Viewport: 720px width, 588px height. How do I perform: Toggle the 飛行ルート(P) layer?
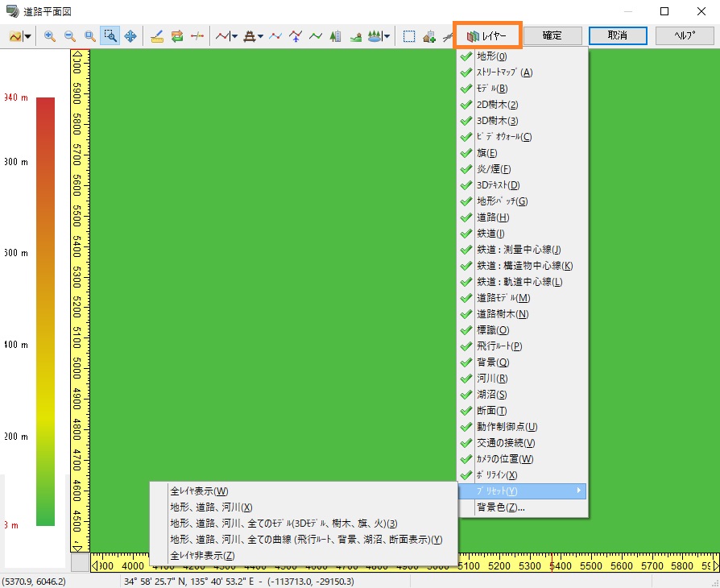523,346
